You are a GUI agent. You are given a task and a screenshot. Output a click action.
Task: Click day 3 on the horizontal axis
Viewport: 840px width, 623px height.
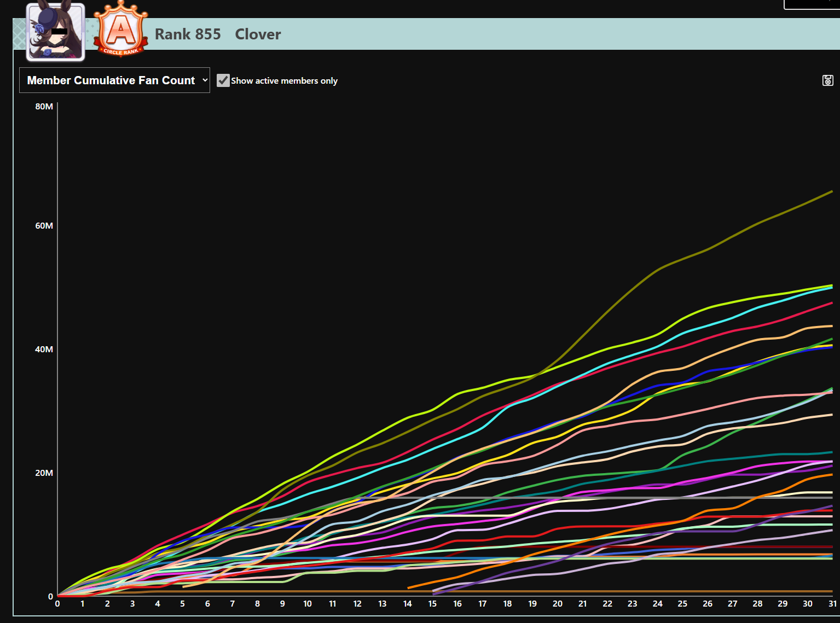(x=132, y=604)
